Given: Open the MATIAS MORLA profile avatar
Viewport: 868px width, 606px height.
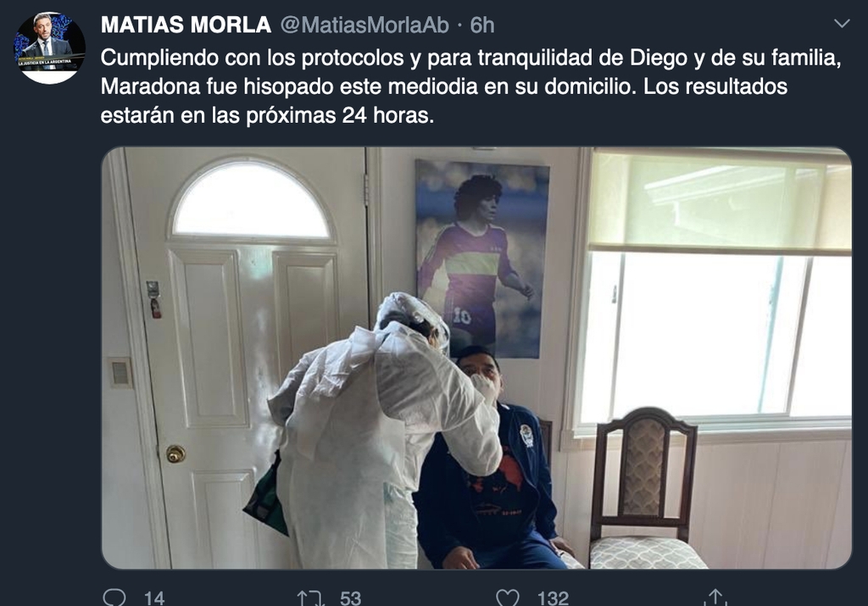Looking at the screenshot, I should [x=49, y=48].
